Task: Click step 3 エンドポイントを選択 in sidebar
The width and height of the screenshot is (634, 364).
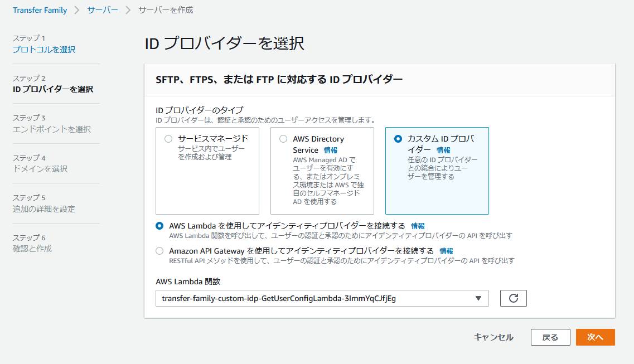Action: point(52,129)
